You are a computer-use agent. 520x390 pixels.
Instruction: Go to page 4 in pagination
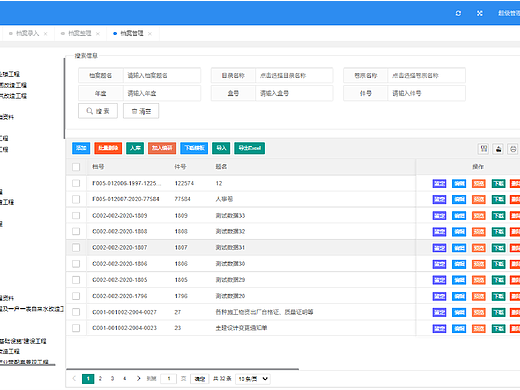(x=124, y=378)
